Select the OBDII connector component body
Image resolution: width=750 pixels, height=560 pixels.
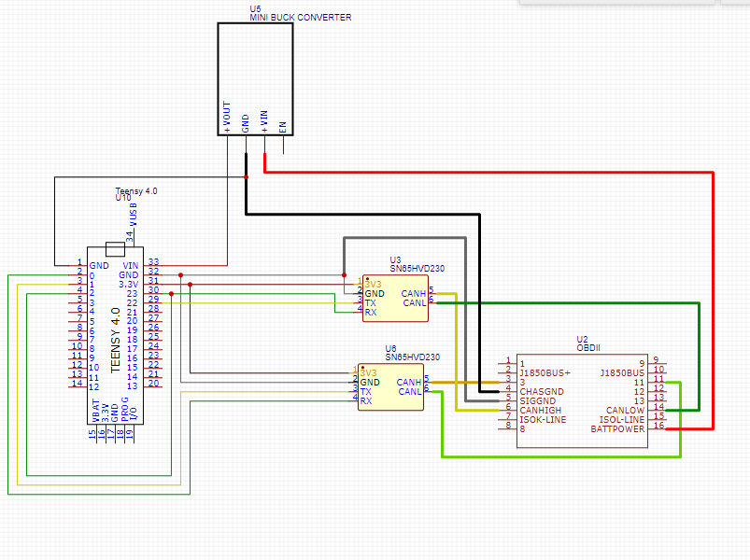[582, 401]
